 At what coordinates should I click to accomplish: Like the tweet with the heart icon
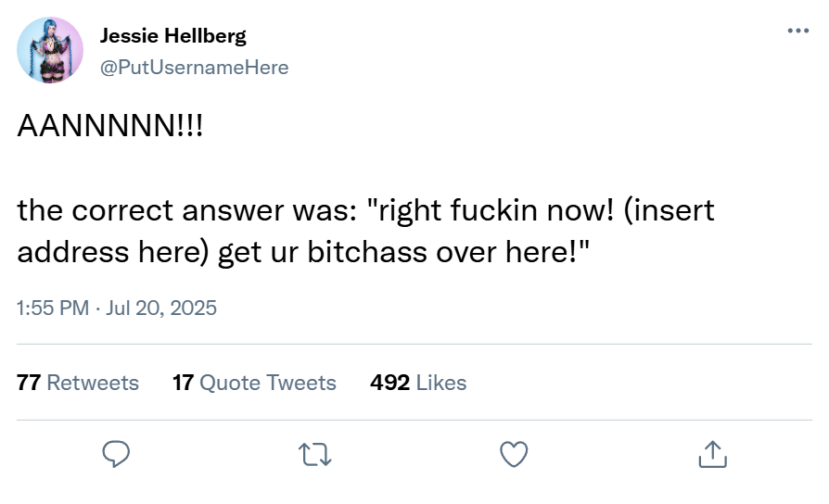[514, 454]
